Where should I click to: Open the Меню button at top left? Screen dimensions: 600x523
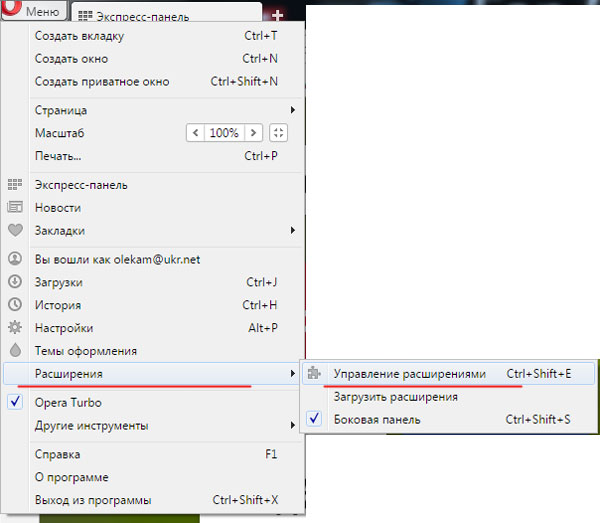tap(35, 12)
